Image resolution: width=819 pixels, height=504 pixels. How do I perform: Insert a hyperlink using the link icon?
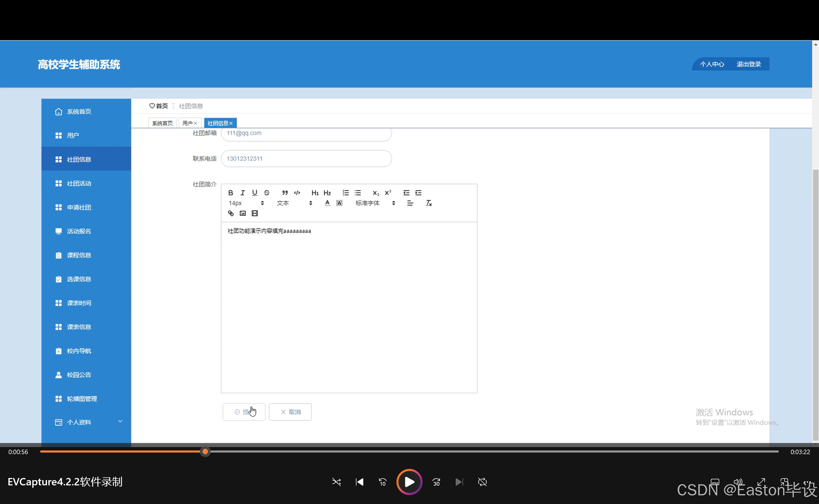pos(231,213)
